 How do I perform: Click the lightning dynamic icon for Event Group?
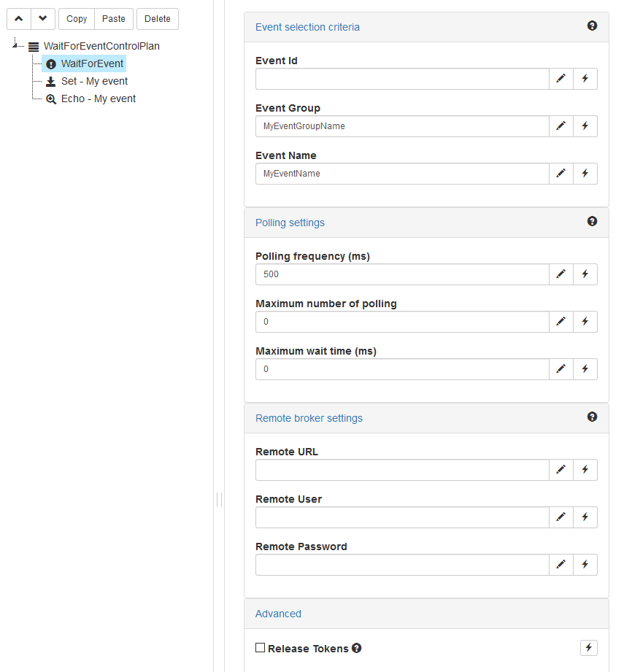[x=585, y=126]
